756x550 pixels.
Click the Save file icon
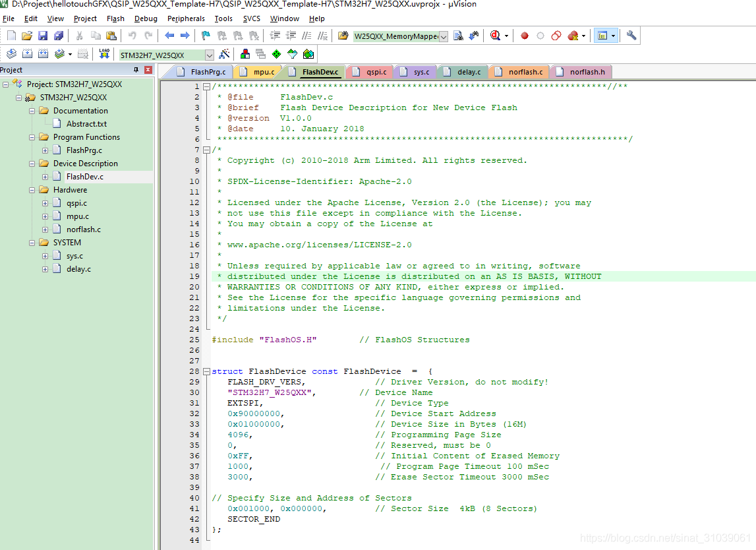click(x=43, y=36)
